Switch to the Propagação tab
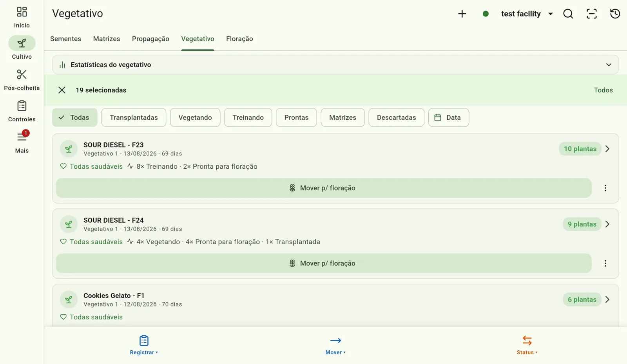 point(150,39)
